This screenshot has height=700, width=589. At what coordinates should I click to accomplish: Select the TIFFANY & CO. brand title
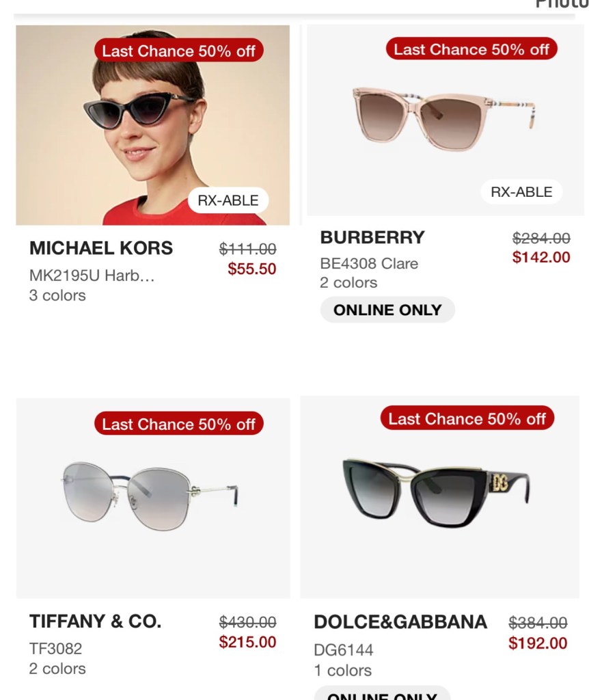[x=95, y=621]
